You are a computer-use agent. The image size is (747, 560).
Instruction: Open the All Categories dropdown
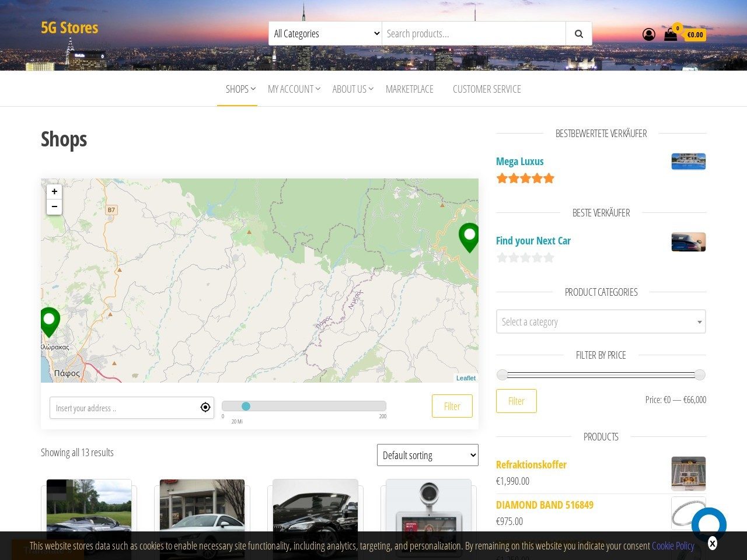[x=325, y=34]
